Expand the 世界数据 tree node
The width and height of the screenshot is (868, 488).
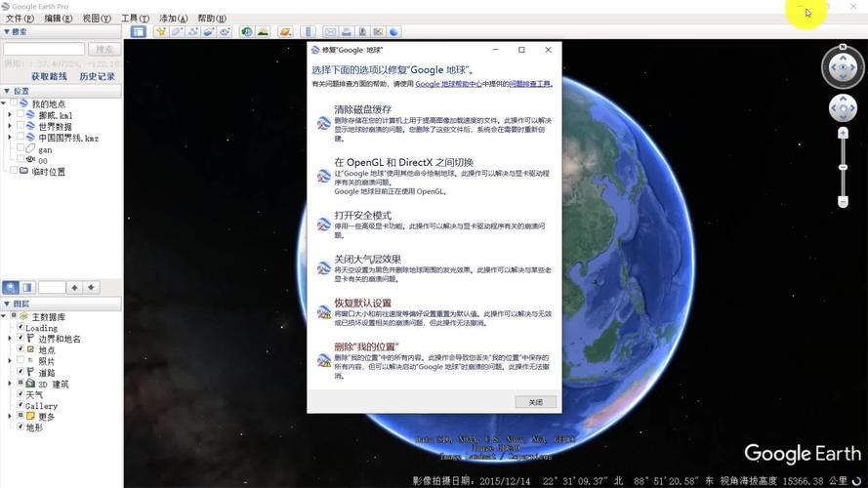click(10, 126)
